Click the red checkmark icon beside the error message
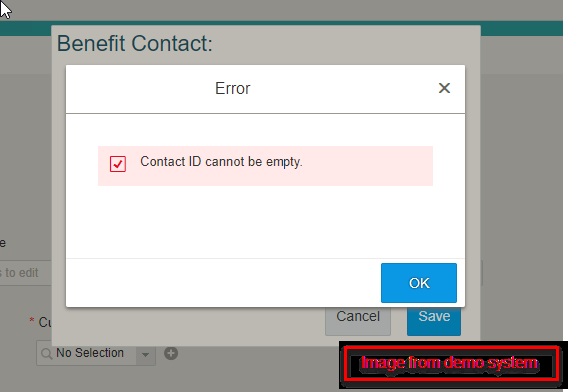Viewport: 568px width, 392px height. click(x=118, y=164)
